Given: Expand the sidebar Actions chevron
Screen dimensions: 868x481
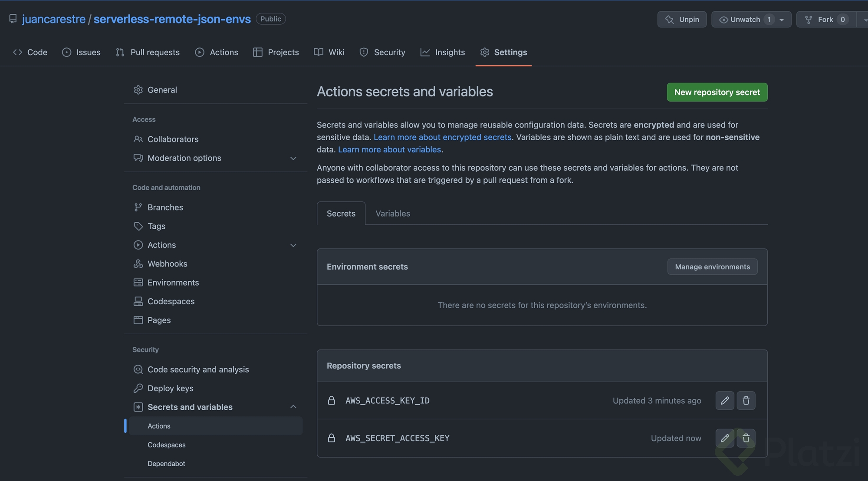Looking at the screenshot, I should [293, 245].
